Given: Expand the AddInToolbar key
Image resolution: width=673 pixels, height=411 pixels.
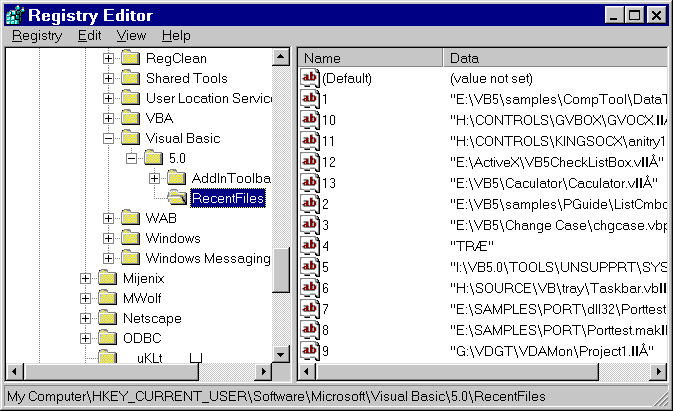Looking at the screenshot, I should click(x=155, y=178).
